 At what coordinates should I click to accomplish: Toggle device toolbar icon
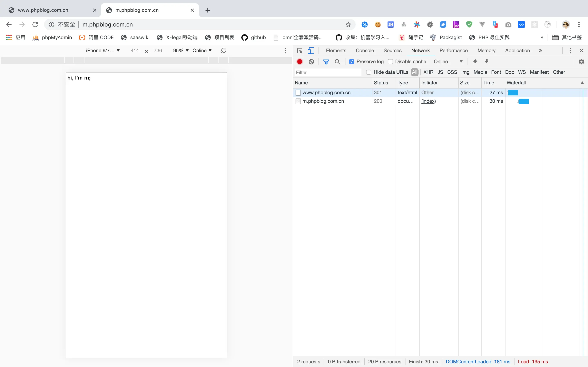tap(311, 51)
